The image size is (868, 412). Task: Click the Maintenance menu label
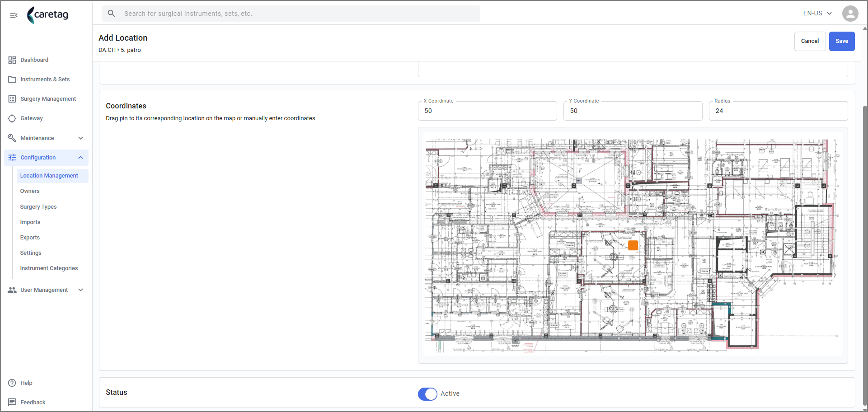coord(37,138)
